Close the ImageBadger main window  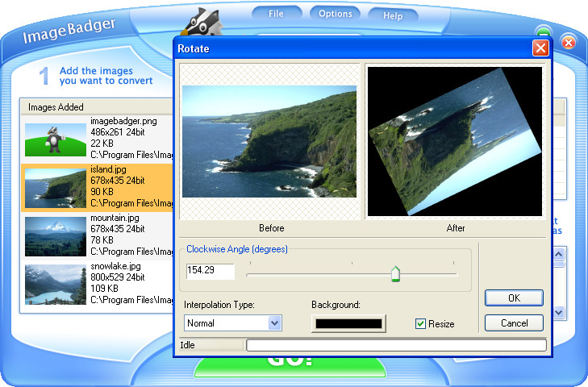coord(569,43)
